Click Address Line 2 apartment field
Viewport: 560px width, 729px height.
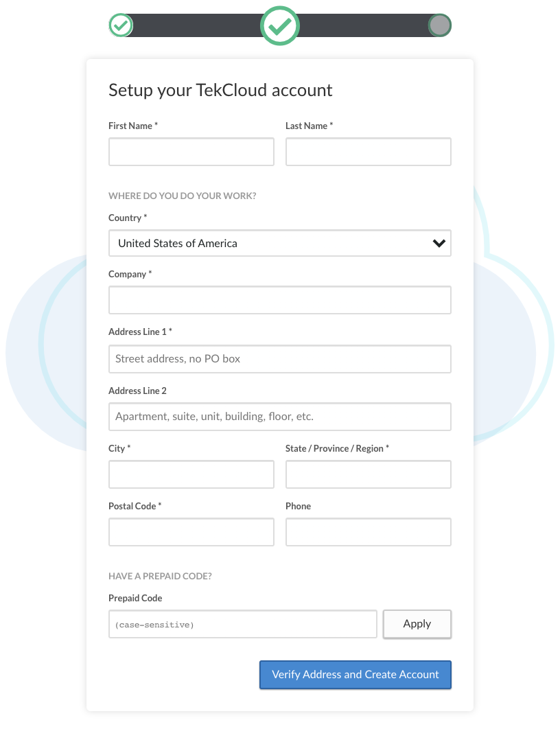point(279,417)
